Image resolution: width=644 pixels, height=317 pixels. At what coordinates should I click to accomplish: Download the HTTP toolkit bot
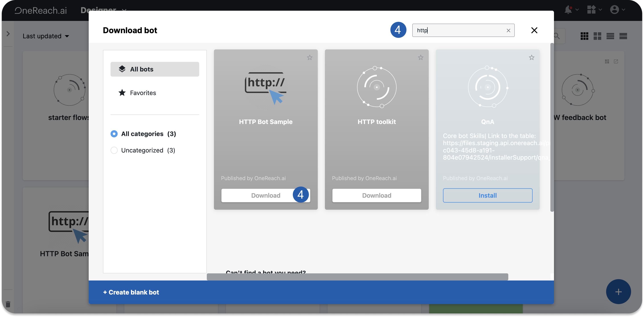377,195
